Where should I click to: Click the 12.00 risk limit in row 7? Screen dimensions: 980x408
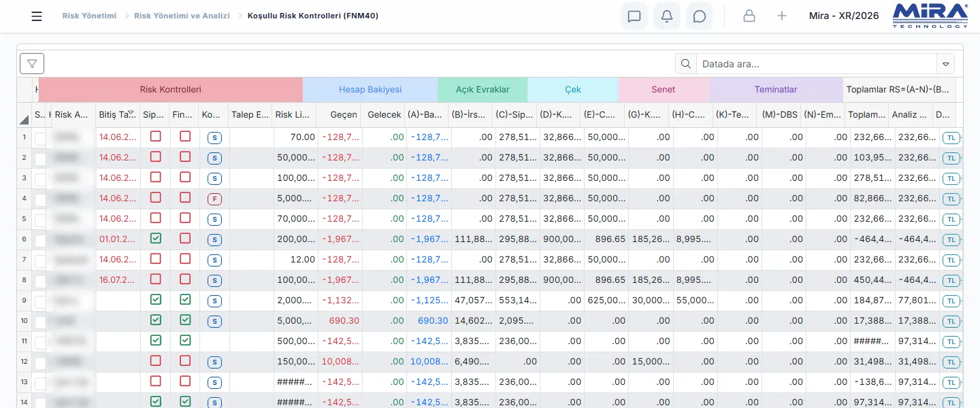303,260
